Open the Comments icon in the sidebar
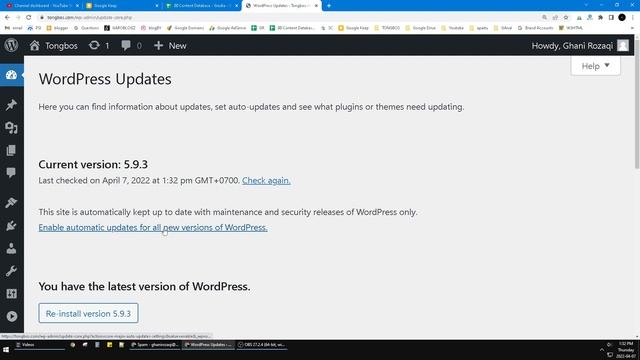Screen dimensions: 640x360 [x=11, y=173]
